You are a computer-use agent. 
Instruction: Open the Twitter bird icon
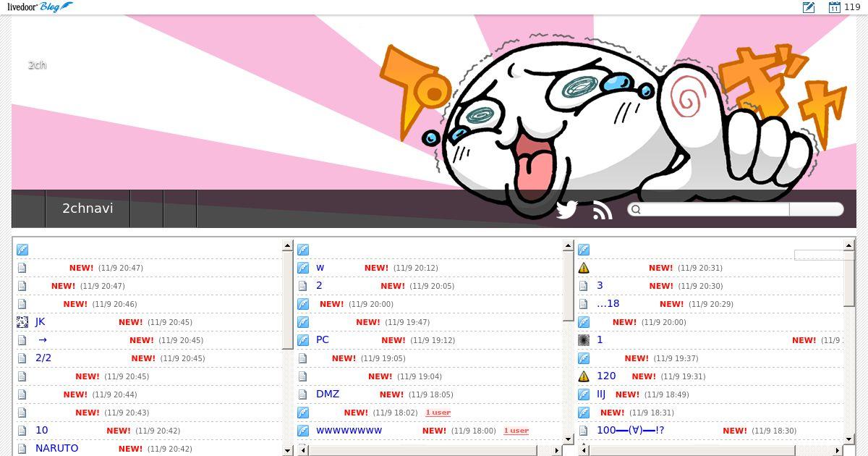coord(566,209)
